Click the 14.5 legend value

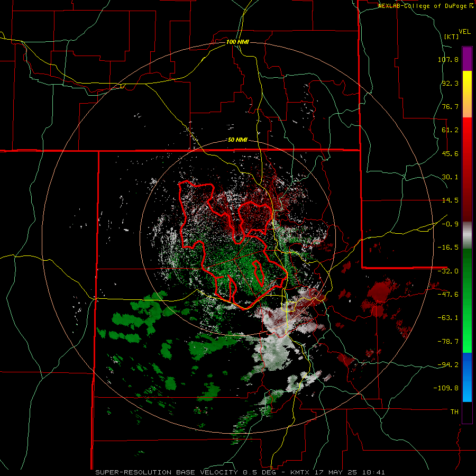click(450, 200)
